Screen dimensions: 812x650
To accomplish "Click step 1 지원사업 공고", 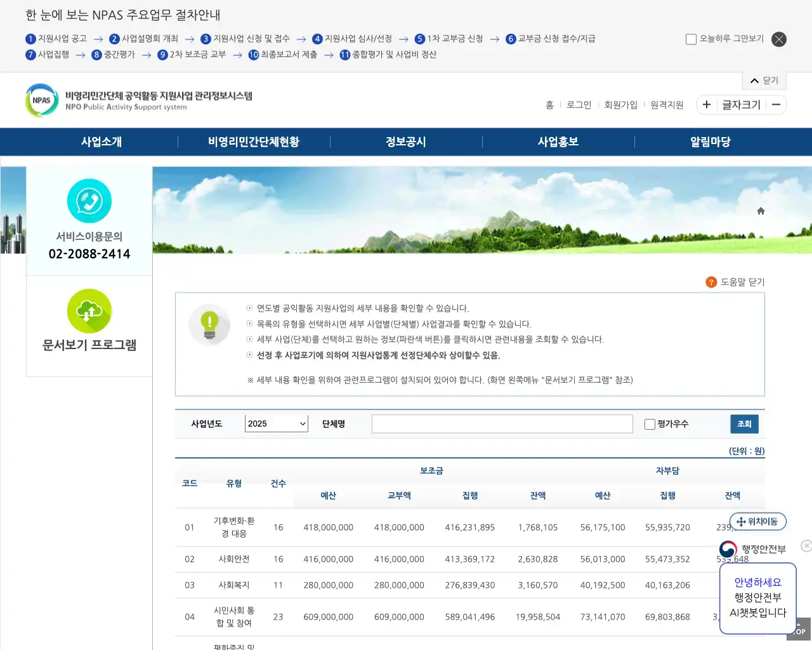I will pyautogui.click(x=56, y=39).
